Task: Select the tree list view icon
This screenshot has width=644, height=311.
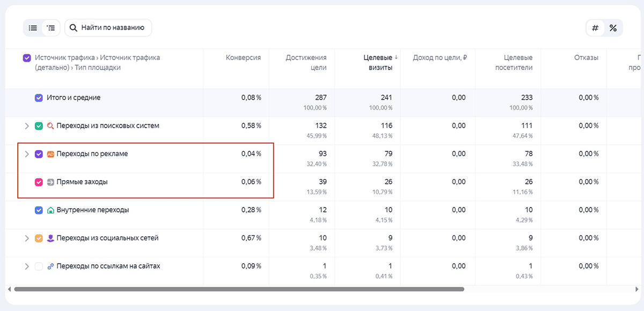Action: [x=50, y=27]
